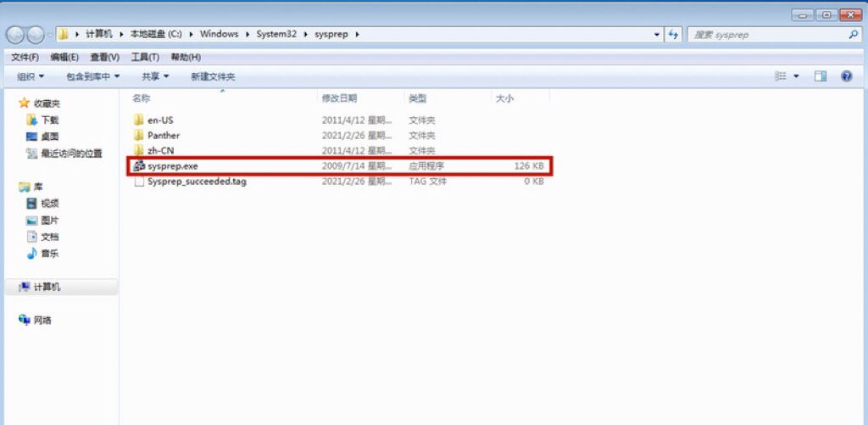Viewport: 868px width, 425px height.
Task: Click 计算机 in the address bar
Action: tap(99, 34)
